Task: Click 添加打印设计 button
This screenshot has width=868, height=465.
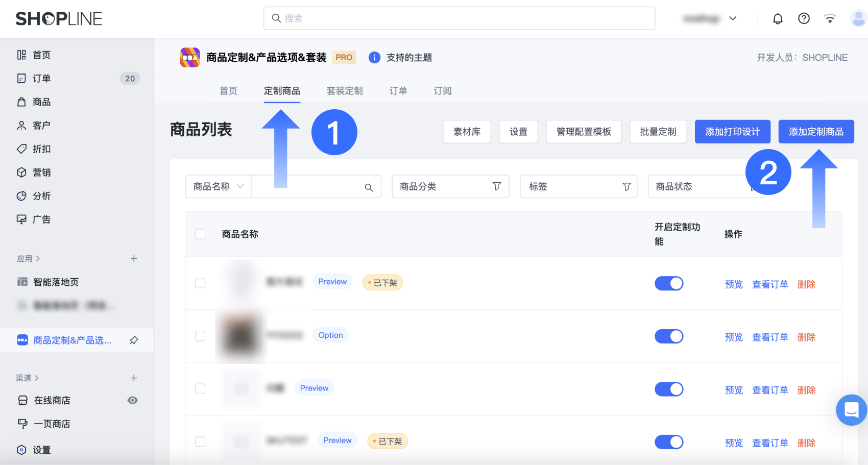Action: click(733, 132)
